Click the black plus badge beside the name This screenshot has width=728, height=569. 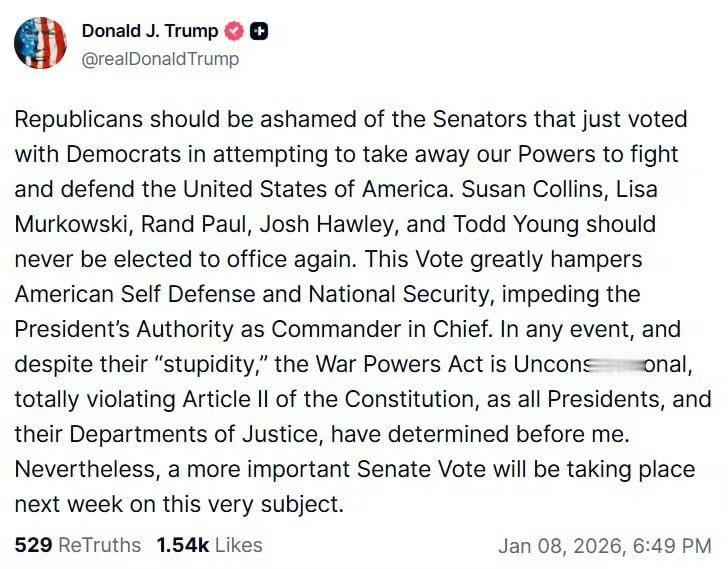click(x=259, y=31)
